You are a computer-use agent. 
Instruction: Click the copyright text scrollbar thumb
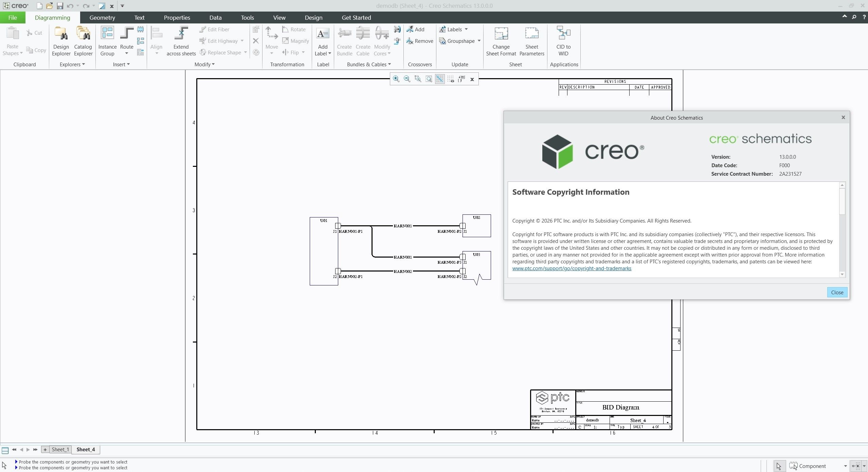[842, 201]
